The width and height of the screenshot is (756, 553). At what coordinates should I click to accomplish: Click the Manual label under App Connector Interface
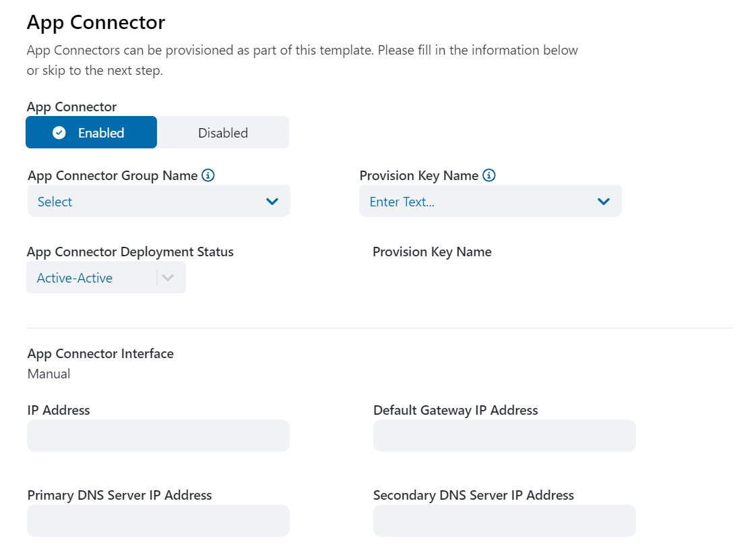click(x=49, y=374)
